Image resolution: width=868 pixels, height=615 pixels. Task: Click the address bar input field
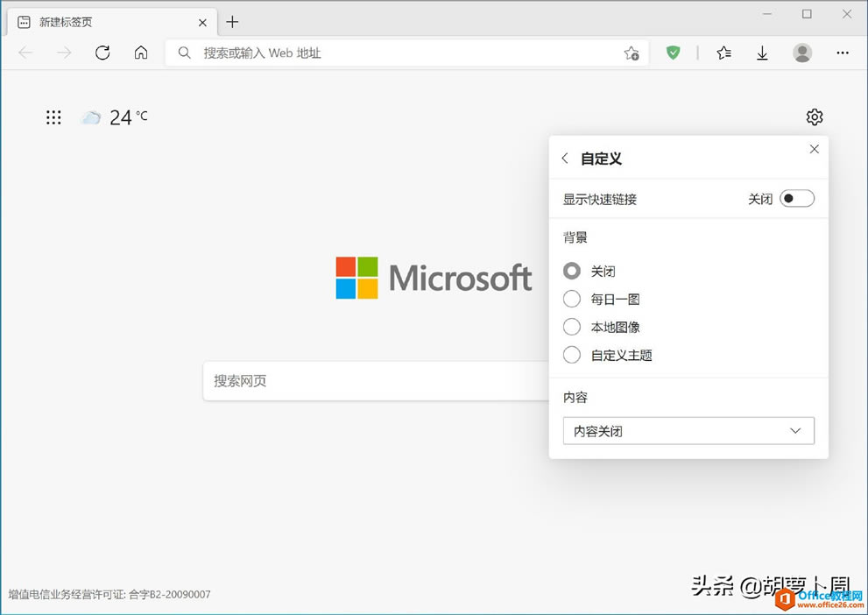pos(407,53)
